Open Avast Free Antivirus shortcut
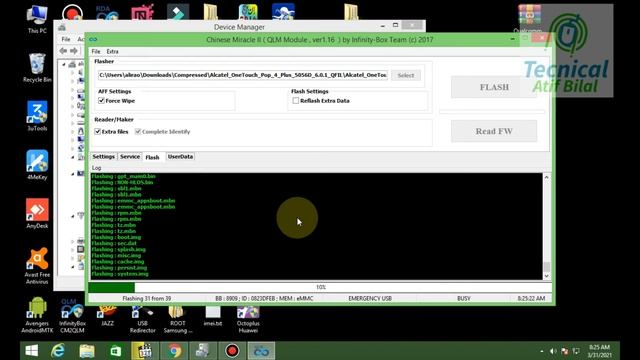 click(37, 266)
